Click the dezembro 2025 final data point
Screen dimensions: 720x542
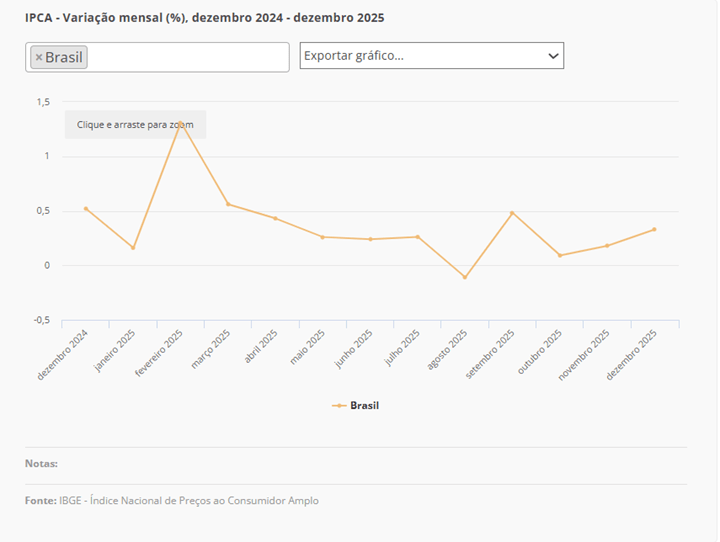654,229
